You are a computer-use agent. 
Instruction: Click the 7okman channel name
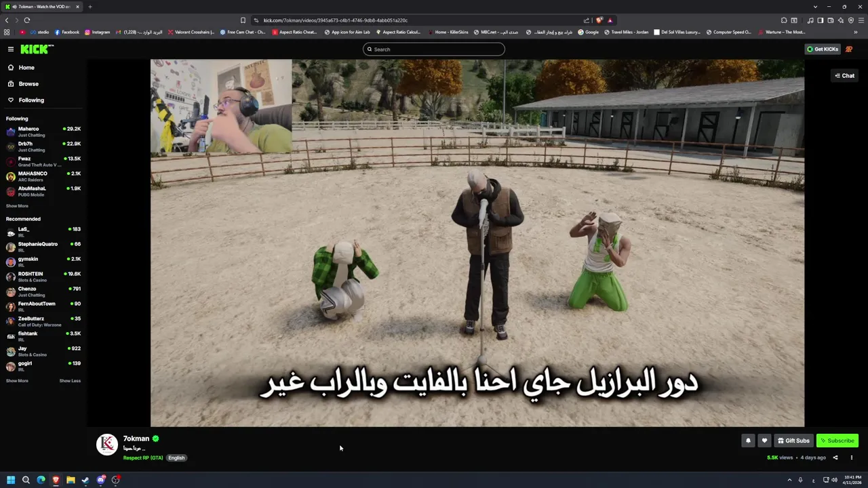tap(136, 439)
